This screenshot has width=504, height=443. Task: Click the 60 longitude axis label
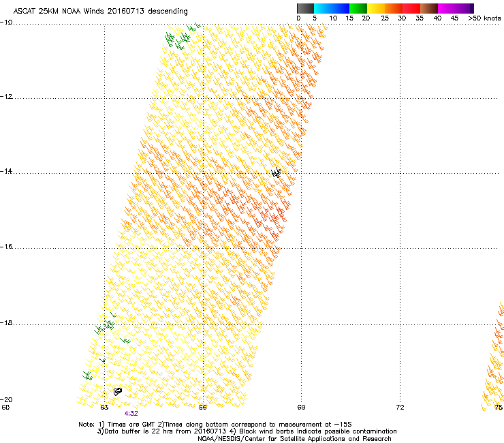pos(5,408)
